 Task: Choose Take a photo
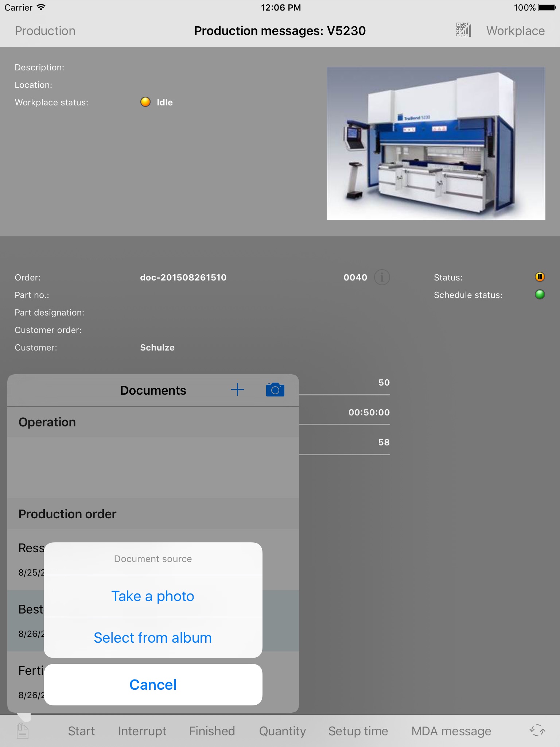tap(153, 596)
